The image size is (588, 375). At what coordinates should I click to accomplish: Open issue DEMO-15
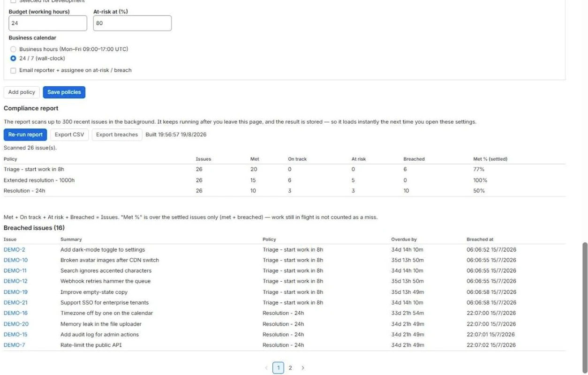pyautogui.click(x=15, y=335)
